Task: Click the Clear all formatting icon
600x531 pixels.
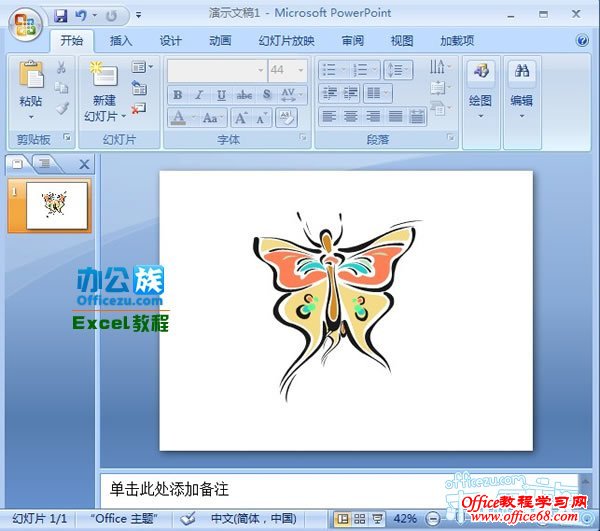Action: click(x=286, y=117)
